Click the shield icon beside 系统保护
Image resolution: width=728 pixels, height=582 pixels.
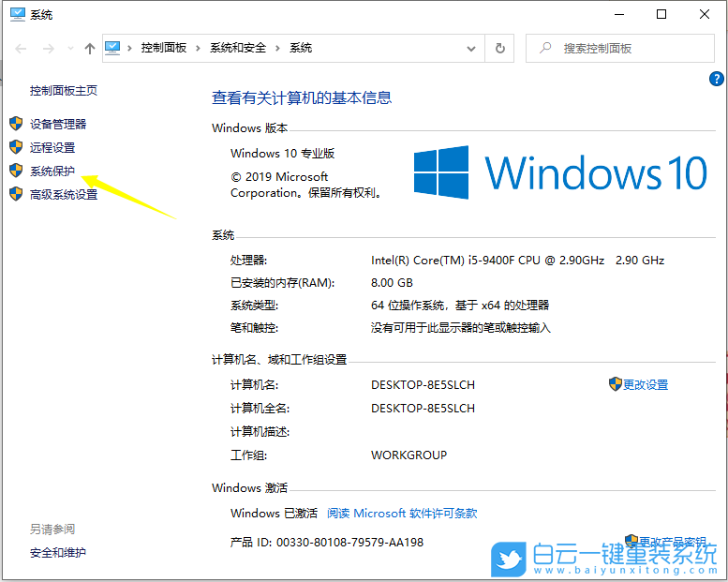pos(16,171)
